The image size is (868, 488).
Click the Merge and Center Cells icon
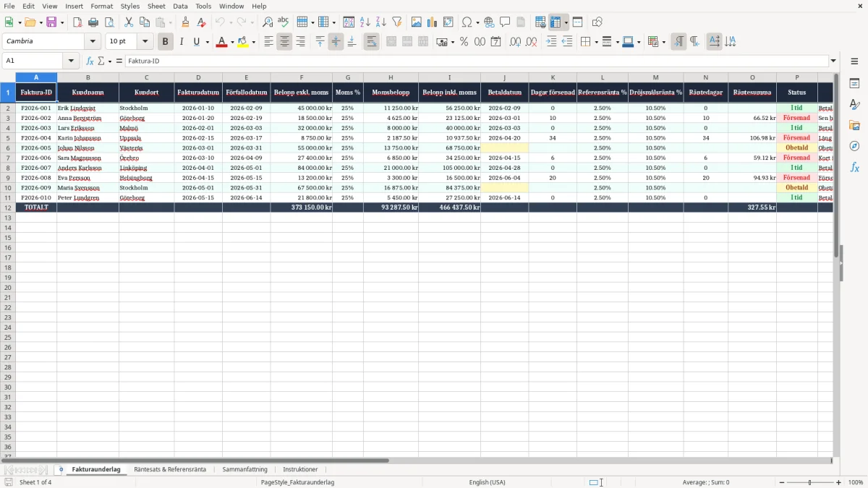click(x=391, y=42)
